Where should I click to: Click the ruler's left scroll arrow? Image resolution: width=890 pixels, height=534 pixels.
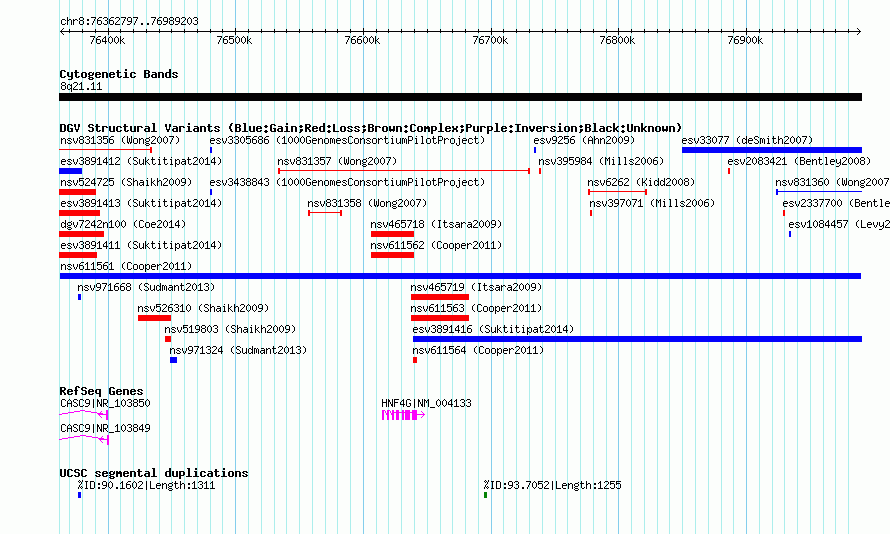pos(62,31)
